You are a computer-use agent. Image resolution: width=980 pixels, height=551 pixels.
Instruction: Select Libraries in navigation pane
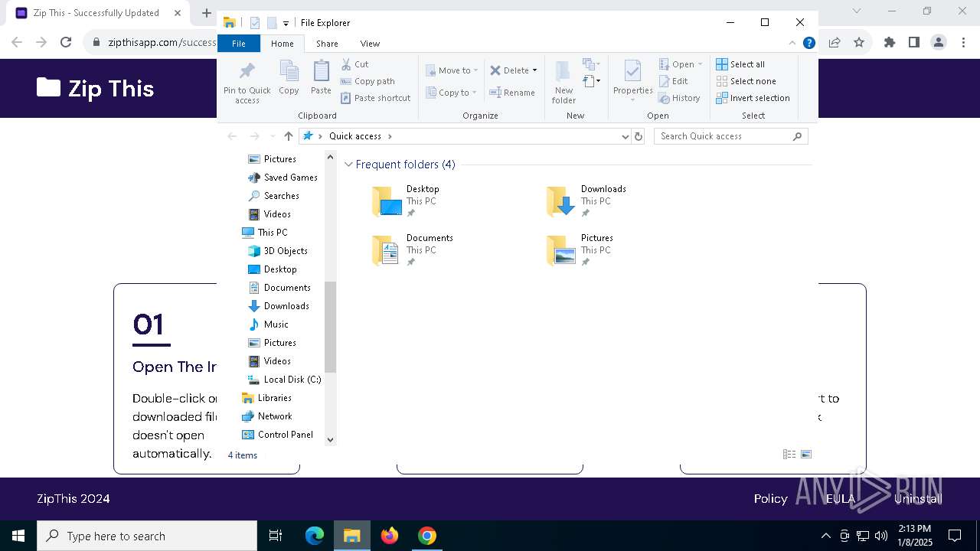pyautogui.click(x=266, y=398)
